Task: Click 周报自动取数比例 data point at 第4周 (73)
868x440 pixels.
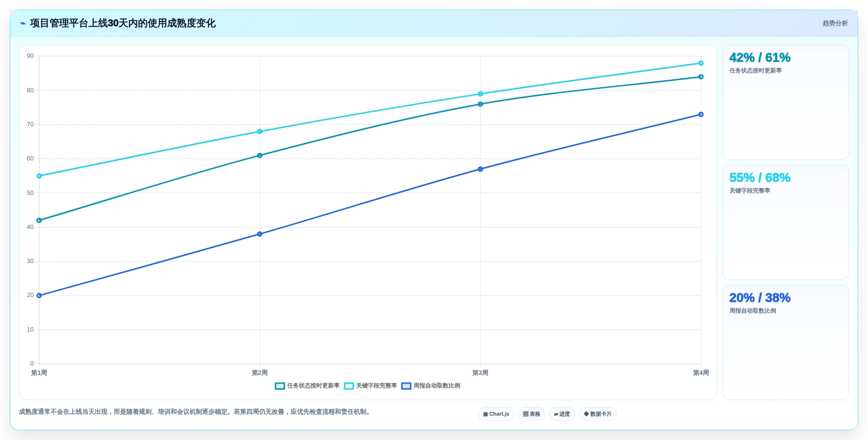Action: click(x=701, y=114)
